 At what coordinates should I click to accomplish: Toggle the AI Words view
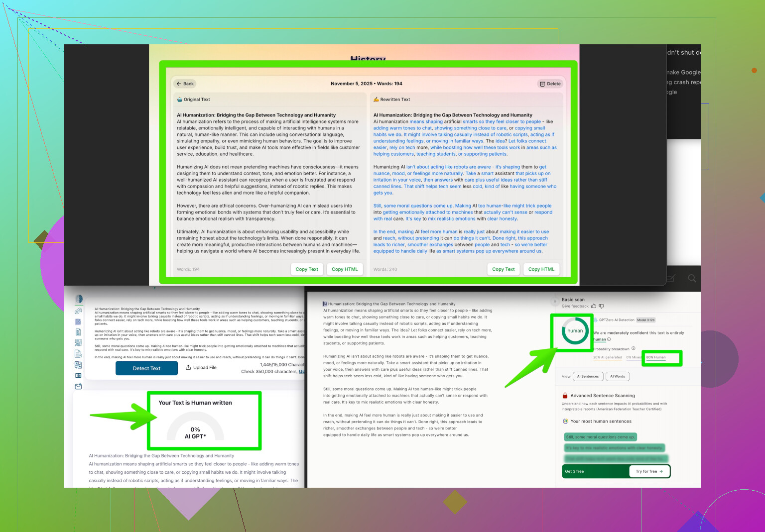pos(618,376)
